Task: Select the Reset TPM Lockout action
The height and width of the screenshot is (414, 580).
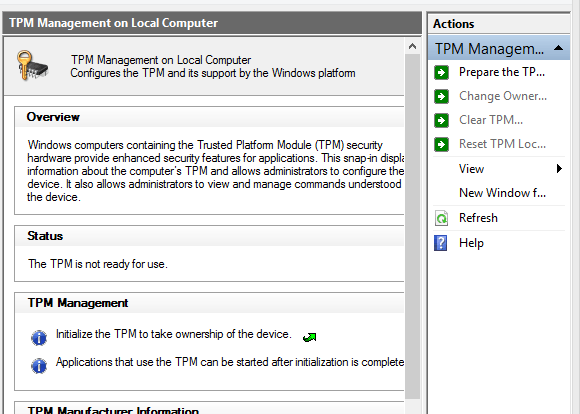Action: click(502, 144)
